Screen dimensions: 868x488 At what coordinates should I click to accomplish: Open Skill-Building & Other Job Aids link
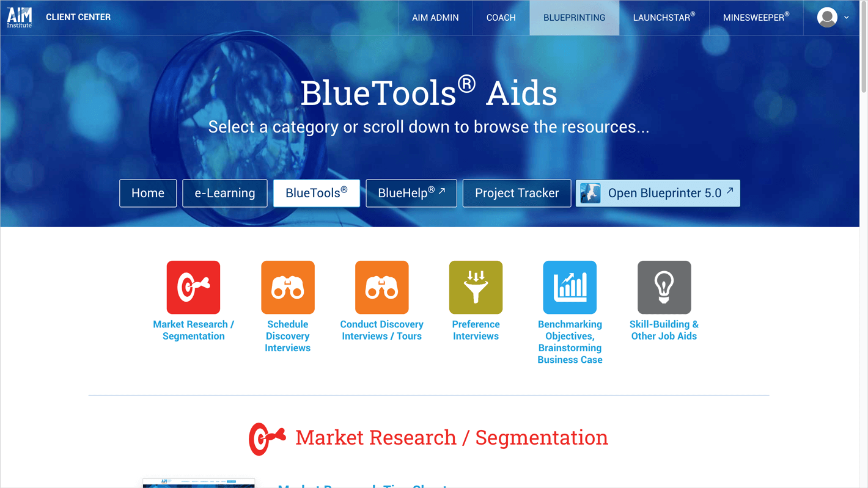pos(664,330)
